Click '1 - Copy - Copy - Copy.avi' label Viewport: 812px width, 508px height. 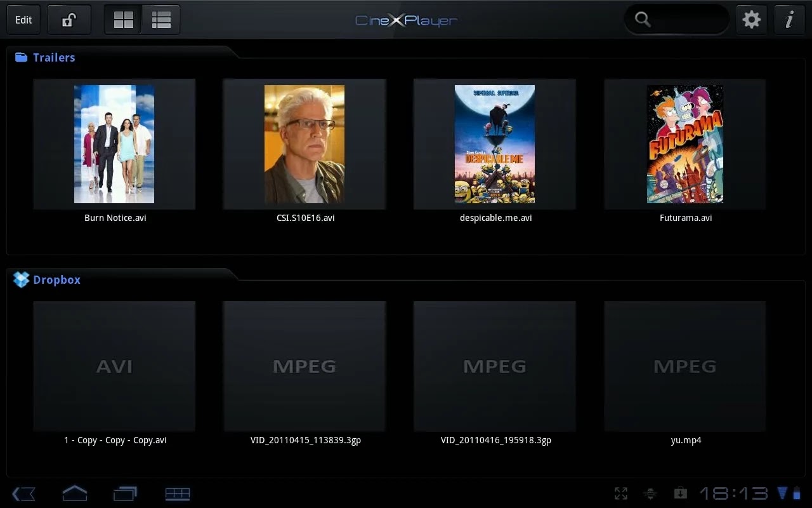(115, 440)
